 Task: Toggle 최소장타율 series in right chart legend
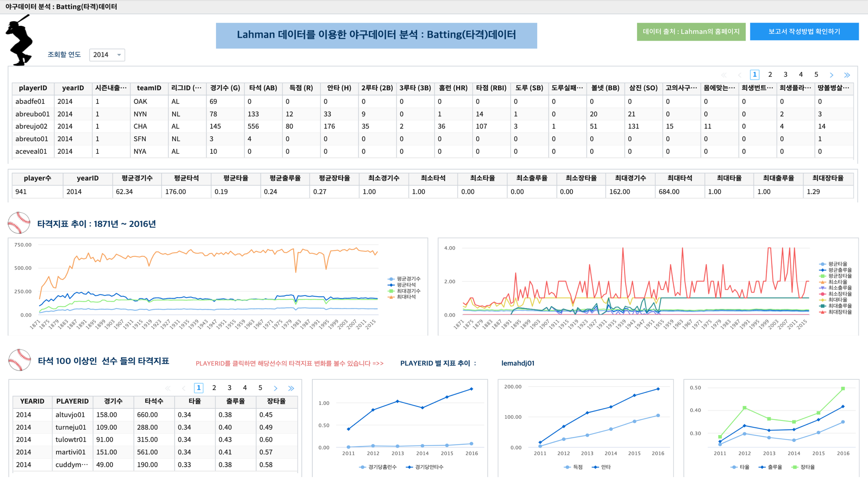click(835, 294)
